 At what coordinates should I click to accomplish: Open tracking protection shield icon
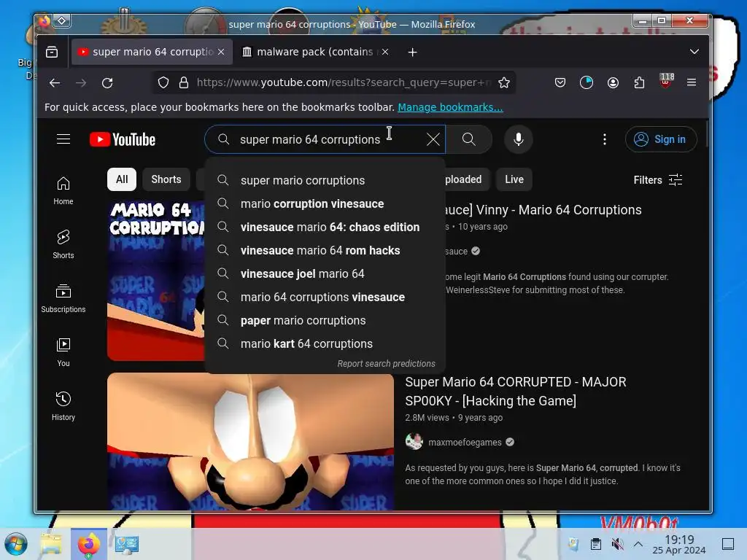[x=163, y=83]
